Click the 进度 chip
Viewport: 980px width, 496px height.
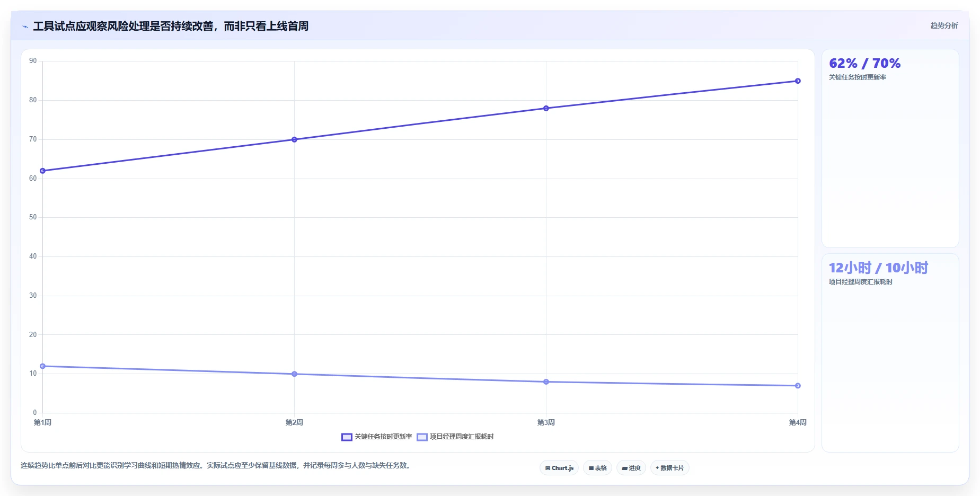tap(631, 468)
